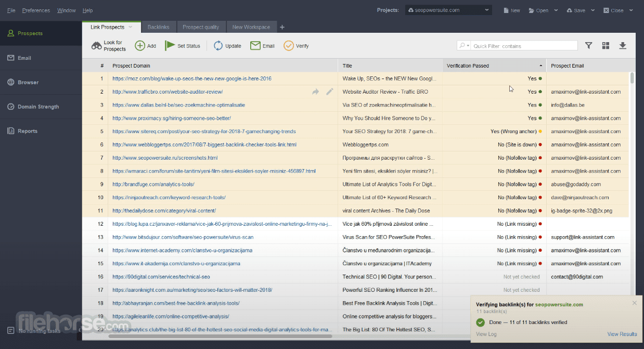Screen dimensions: 644x349
Task: Click the vertical scrollbar of the table
Action: [x=632, y=78]
